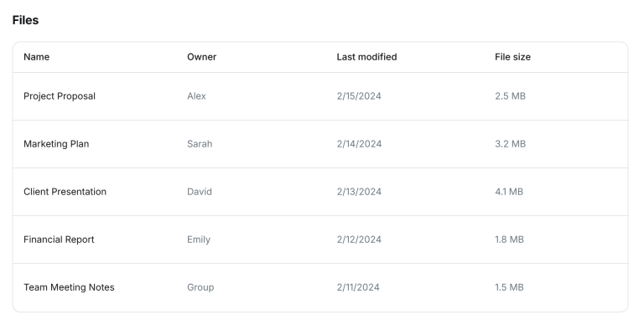Viewport: 644px width, 325px height.
Task: Click the Last modified column header
Action: [366, 57]
